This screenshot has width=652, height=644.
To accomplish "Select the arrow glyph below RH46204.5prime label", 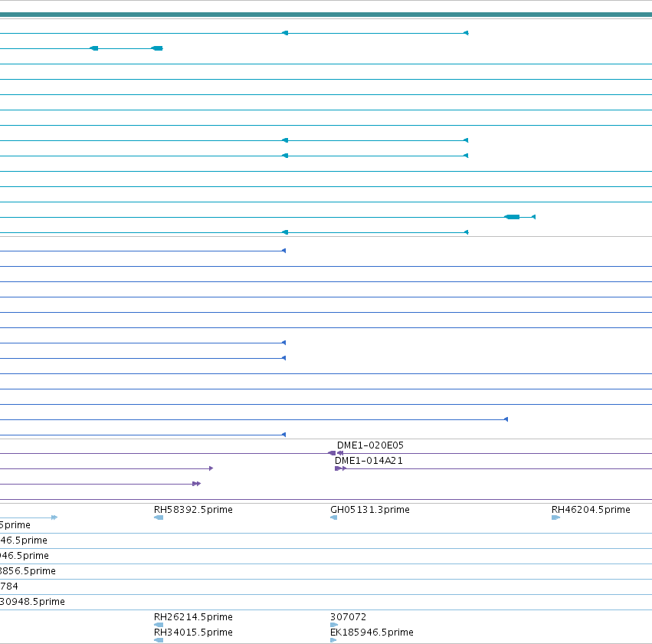I will point(556,517).
